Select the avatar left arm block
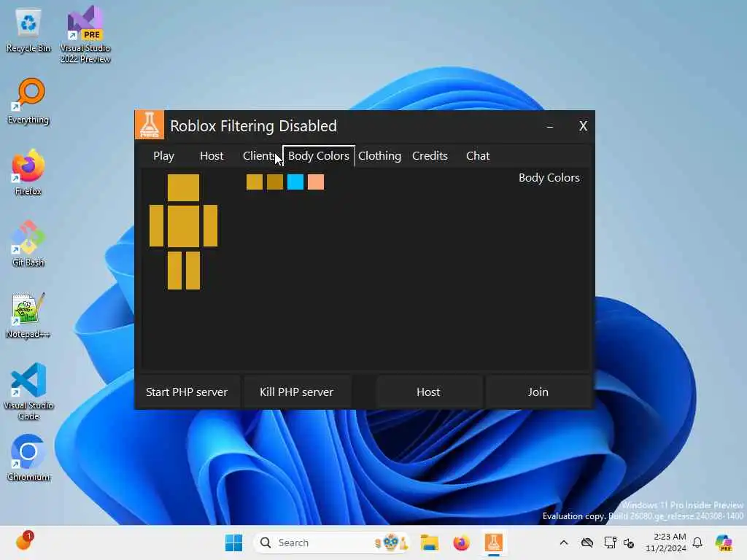Screen dimensions: 747x560 coord(156,226)
